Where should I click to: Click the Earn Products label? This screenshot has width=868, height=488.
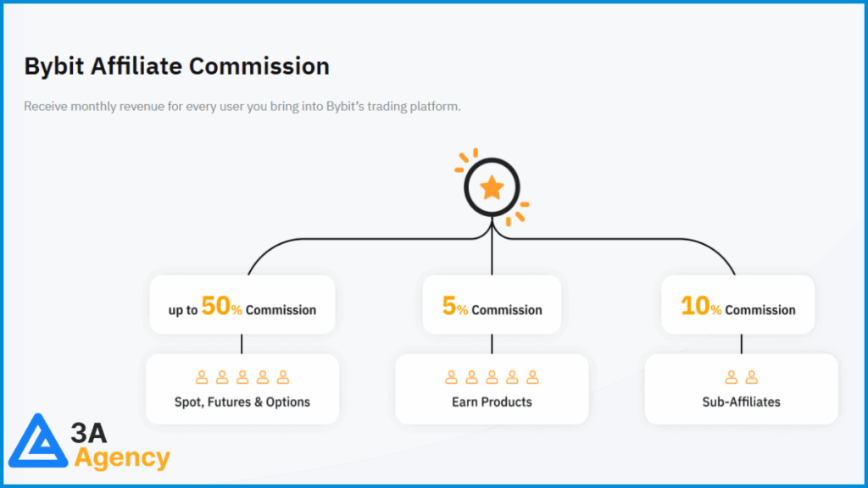point(492,402)
